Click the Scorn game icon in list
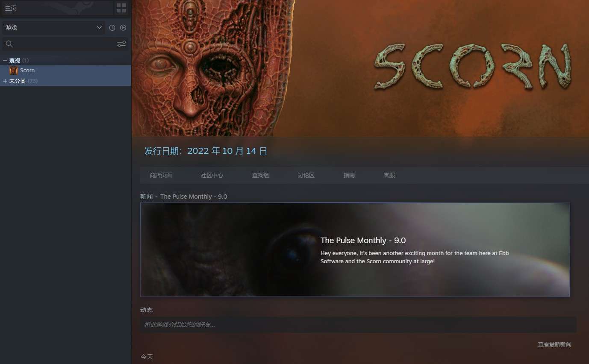Viewport: 589px width, 364px height. (x=14, y=70)
